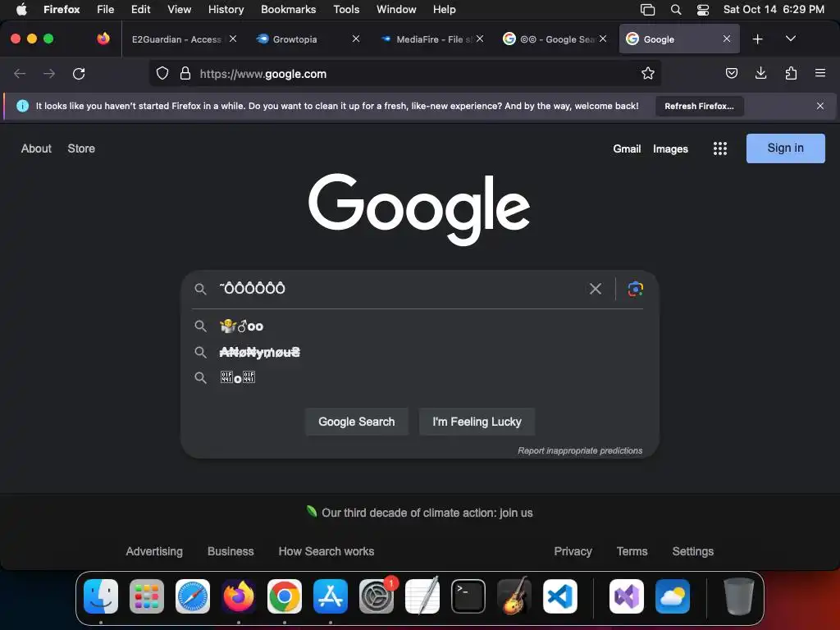
Task: Open the Firefox downloads panel
Action: 760,73
